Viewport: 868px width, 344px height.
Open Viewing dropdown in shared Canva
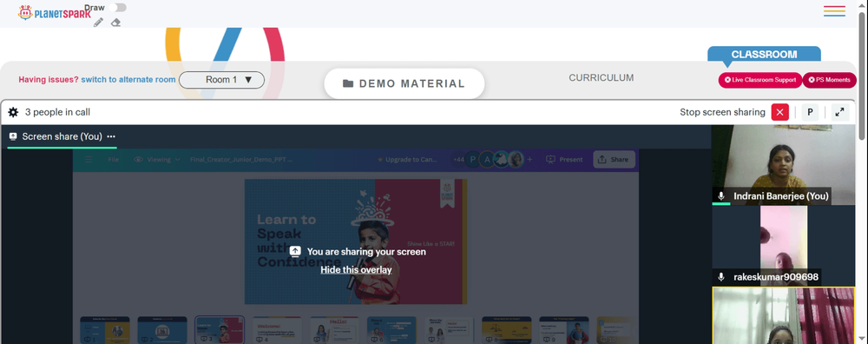click(x=157, y=160)
